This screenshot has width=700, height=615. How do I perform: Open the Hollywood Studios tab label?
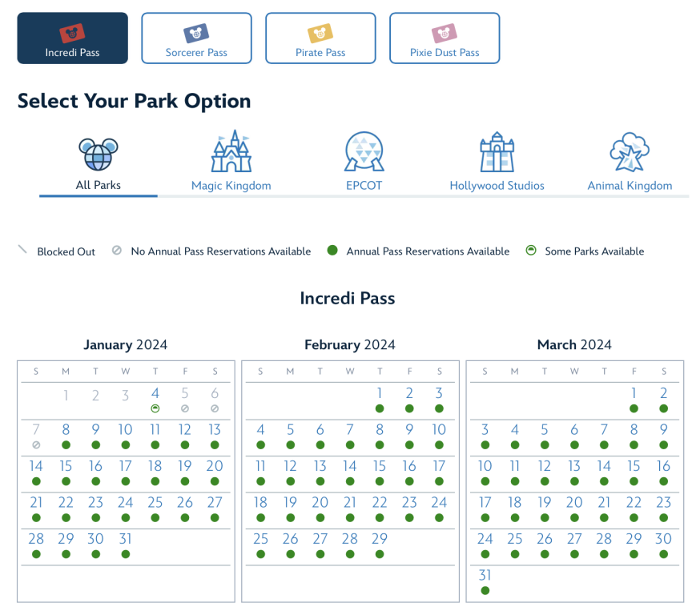click(497, 186)
